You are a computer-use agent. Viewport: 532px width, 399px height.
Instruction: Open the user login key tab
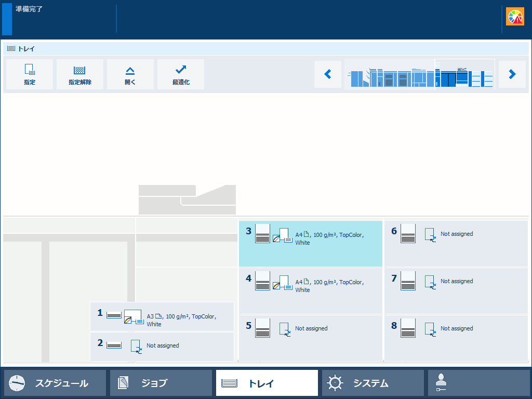(x=478, y=383)
